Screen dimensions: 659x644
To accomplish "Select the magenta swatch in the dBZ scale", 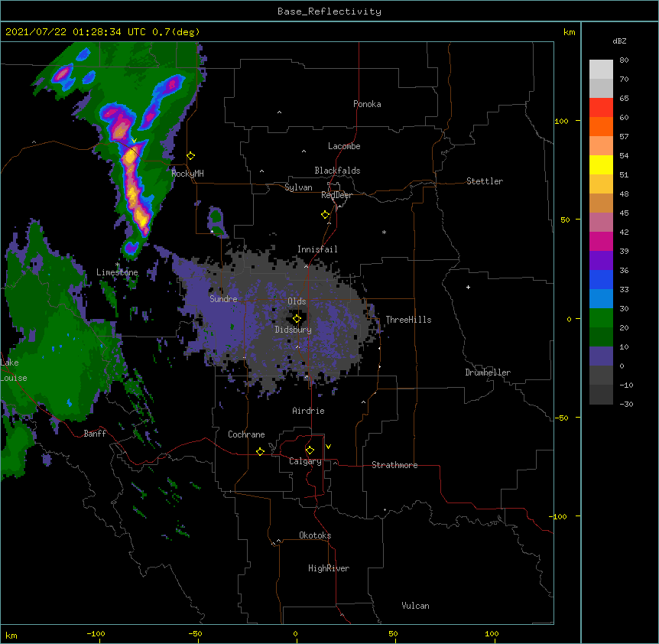I will (601, 241).
